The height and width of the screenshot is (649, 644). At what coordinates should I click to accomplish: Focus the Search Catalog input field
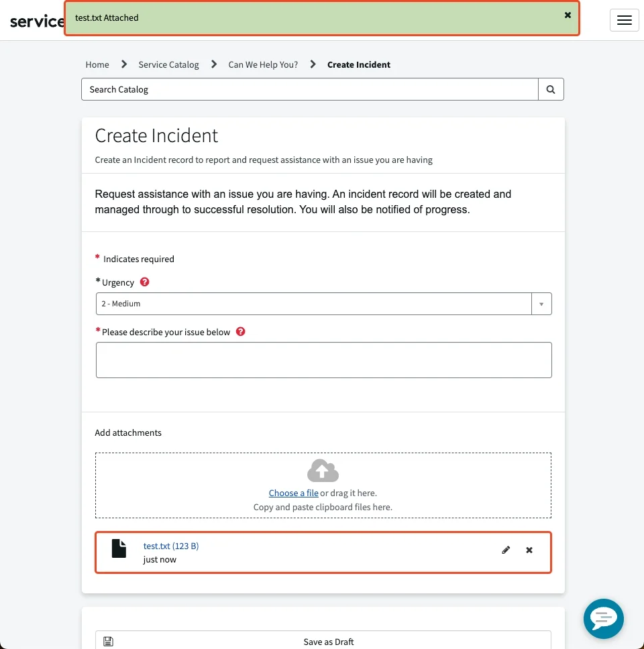[310, 89]
